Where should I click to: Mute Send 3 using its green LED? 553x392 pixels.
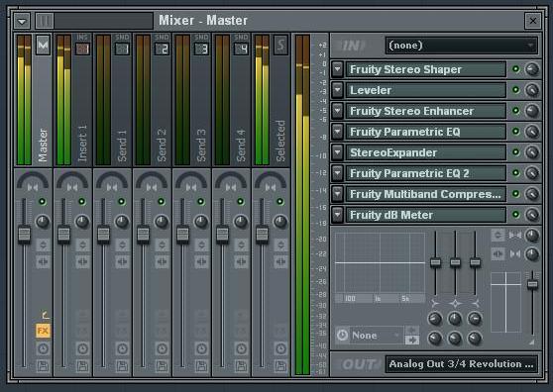click(200, 202)
